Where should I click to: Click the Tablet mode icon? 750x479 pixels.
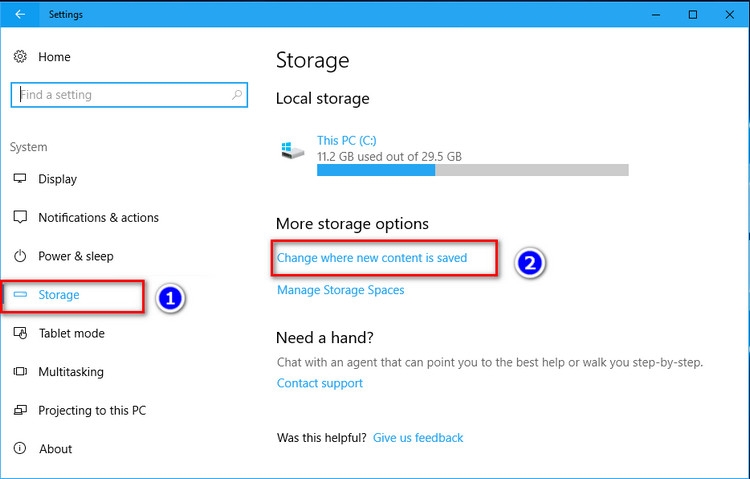[20, 333]
